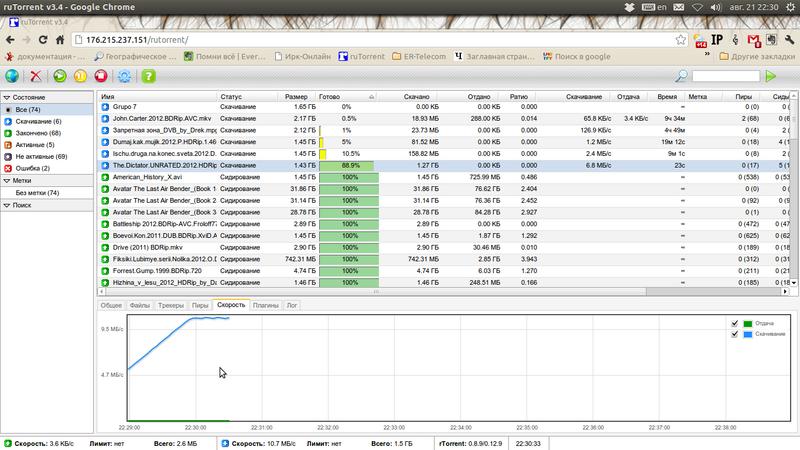Open Другие закладки bookmarks folder

757,57
